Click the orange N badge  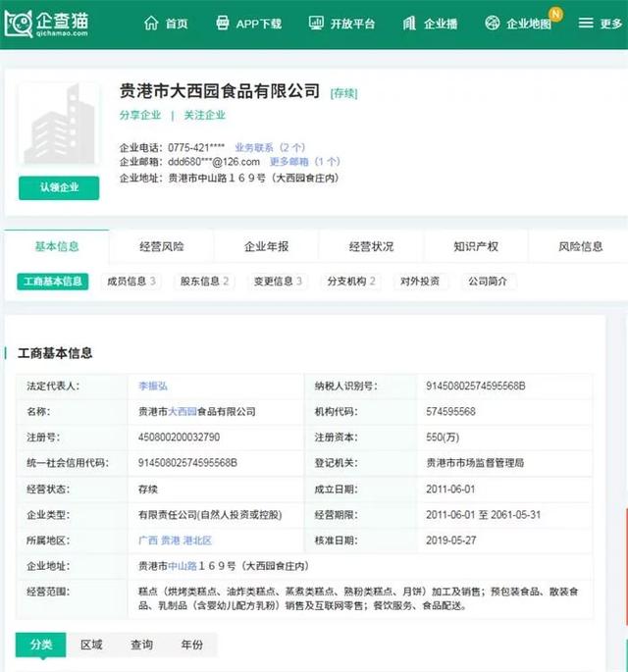(556, 14)
